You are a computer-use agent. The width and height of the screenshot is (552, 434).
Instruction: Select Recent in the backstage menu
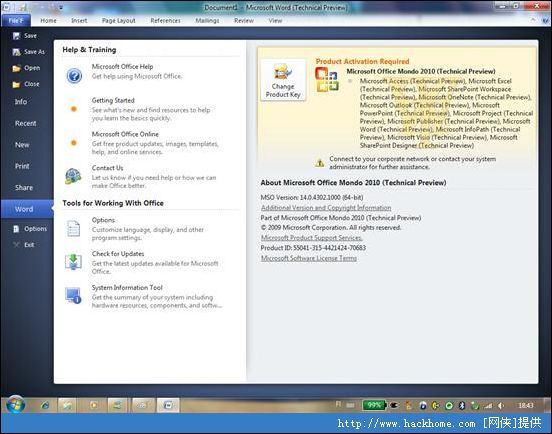[27, 123]
